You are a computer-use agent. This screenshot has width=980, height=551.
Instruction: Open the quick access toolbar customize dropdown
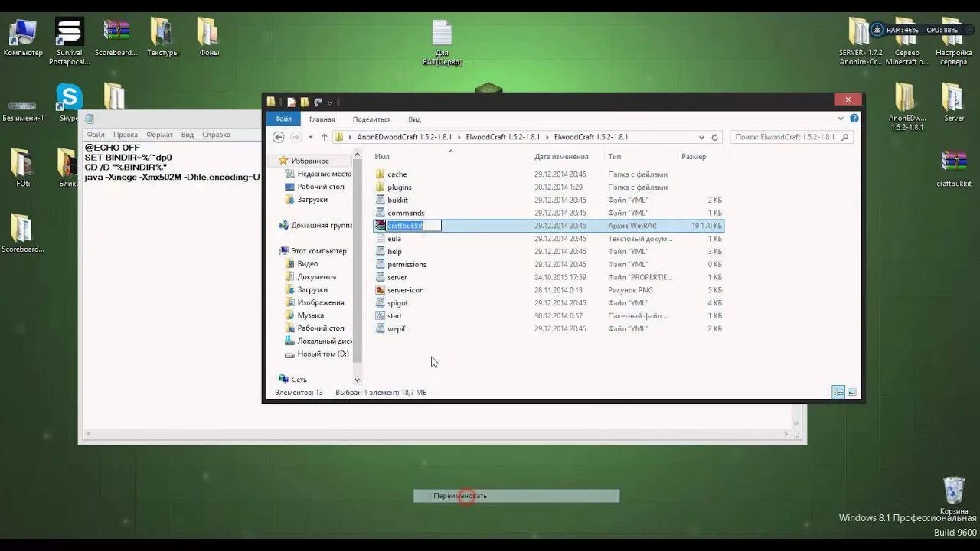pyautogui.click(x=330, y=103)
